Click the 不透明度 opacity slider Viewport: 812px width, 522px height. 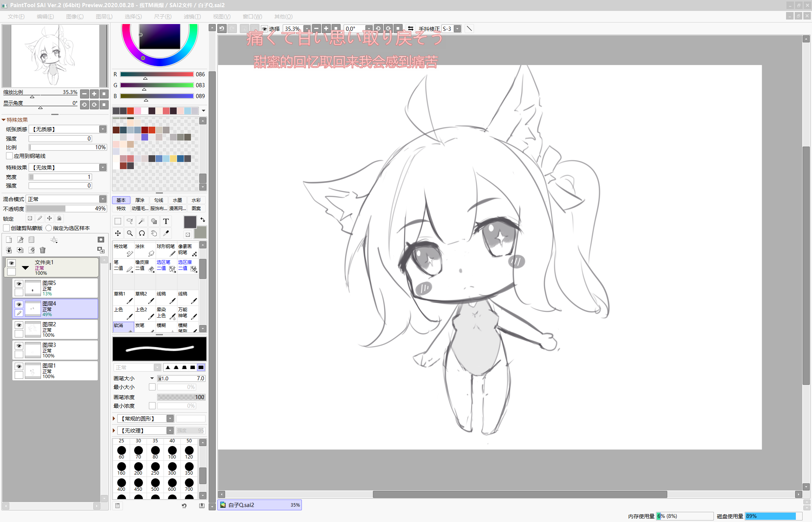click(66, 209)
